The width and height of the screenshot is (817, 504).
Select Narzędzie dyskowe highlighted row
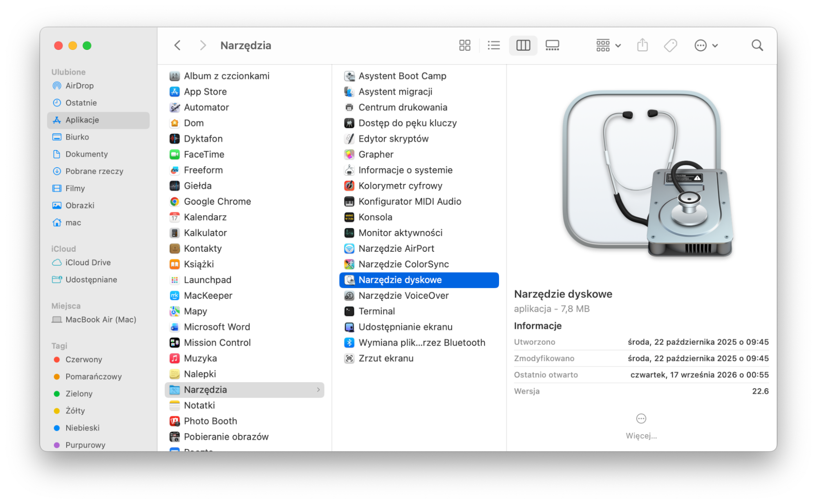[419, 280]
